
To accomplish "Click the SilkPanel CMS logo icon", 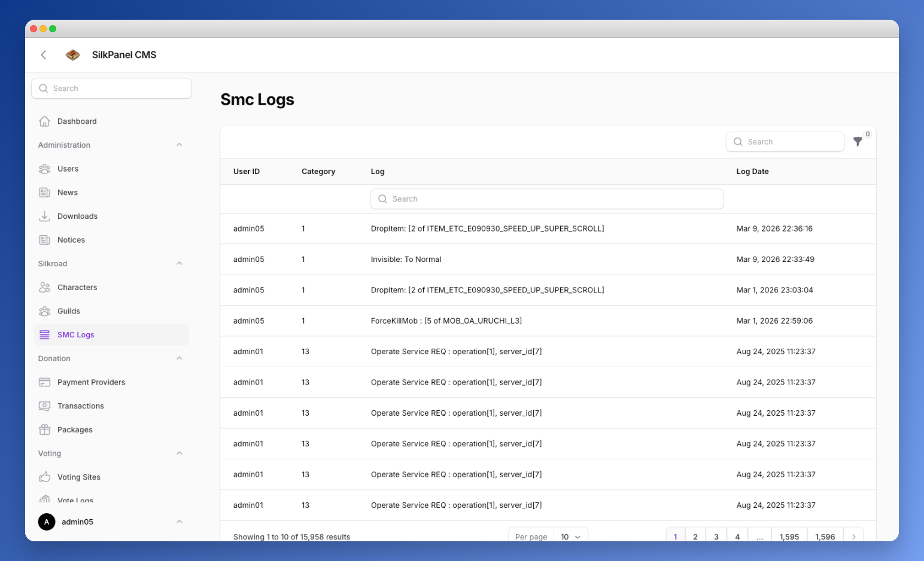I will pyautogui.click(x=73, y=55).
